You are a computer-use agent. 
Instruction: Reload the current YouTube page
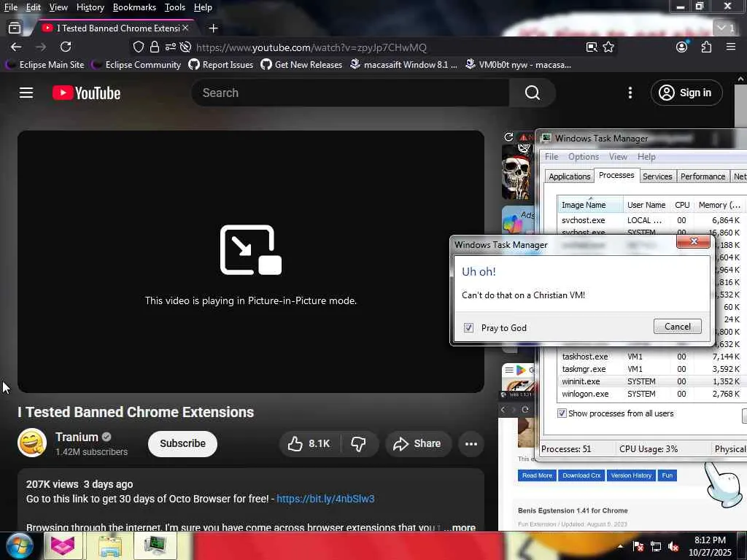coord(66,47)
